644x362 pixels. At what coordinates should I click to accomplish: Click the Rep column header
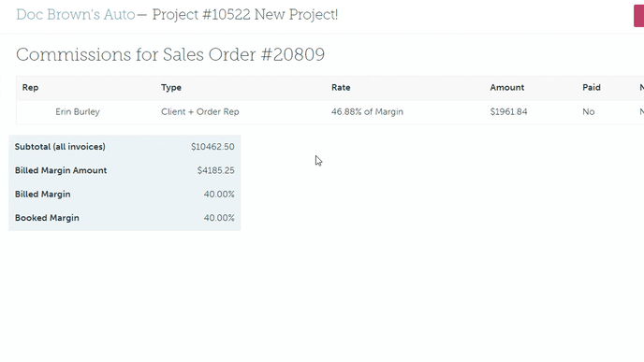pyautogui.click(x=30, y=87)
